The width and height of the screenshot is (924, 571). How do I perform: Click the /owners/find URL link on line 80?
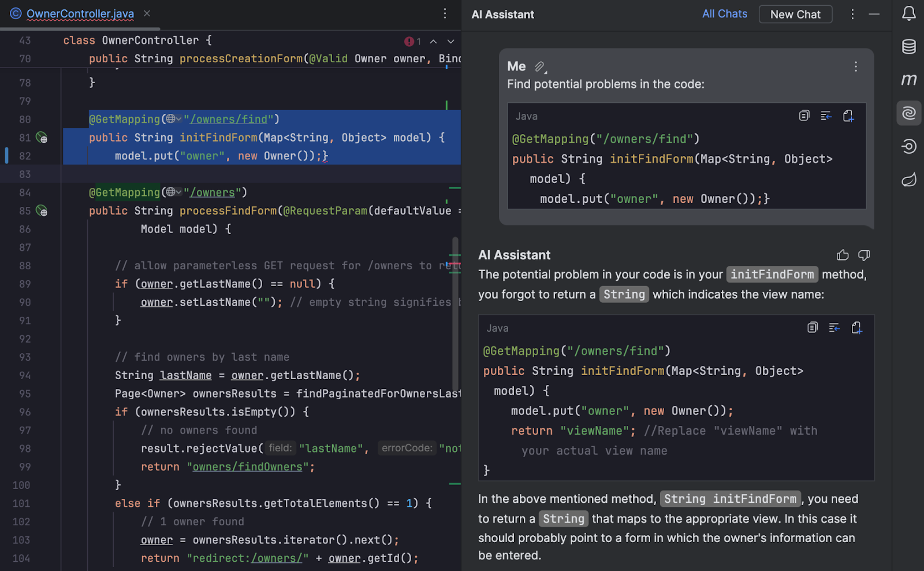tap(229, 119)
